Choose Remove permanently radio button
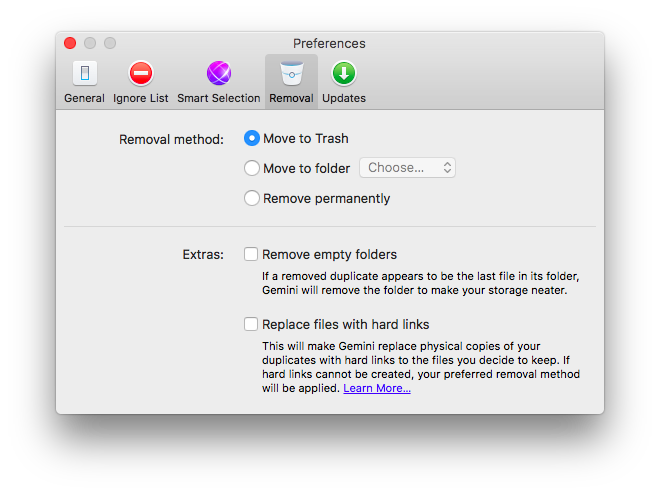 click(x=252, y=198)
